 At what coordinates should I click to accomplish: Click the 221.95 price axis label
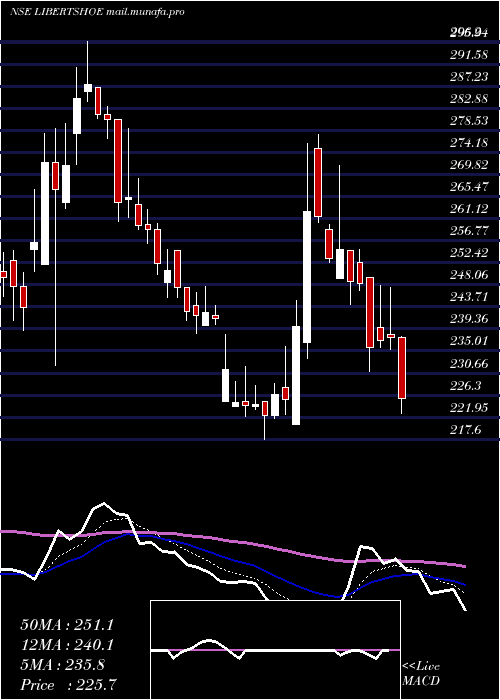(x=468, y=407)
